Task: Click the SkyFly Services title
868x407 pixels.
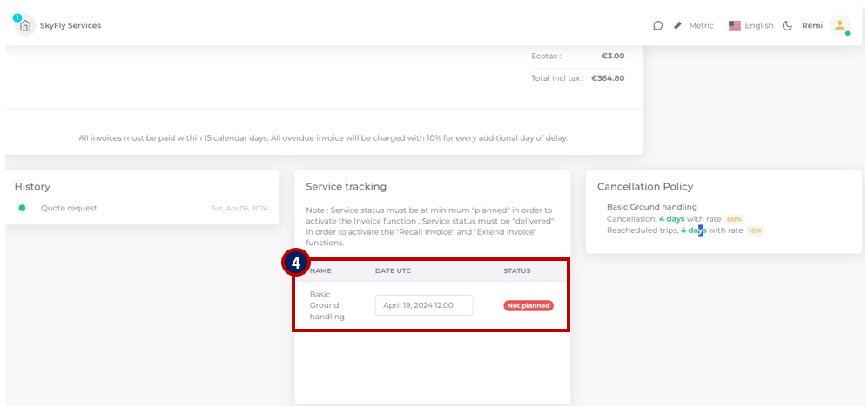Action: (x=71, y=25)
